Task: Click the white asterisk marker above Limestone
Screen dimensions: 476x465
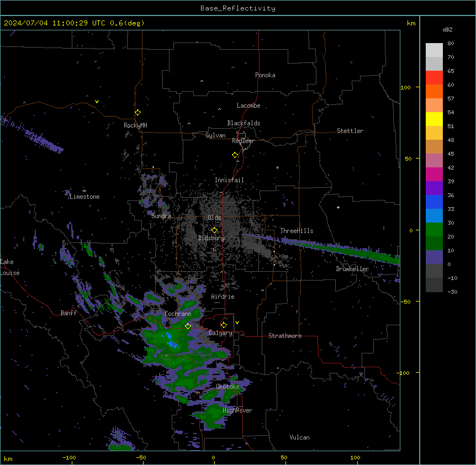Action: click(x=84, y=191)
